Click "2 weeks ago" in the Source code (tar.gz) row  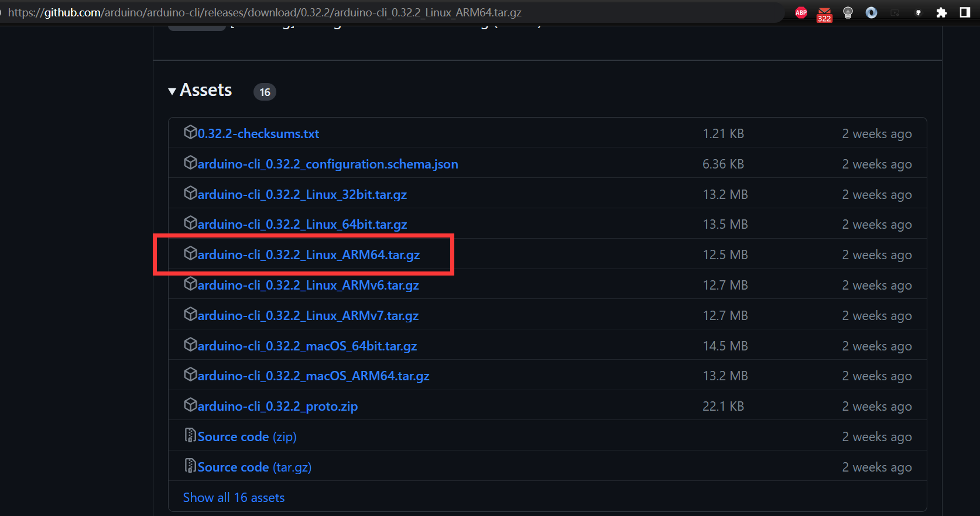pos(877,467)
